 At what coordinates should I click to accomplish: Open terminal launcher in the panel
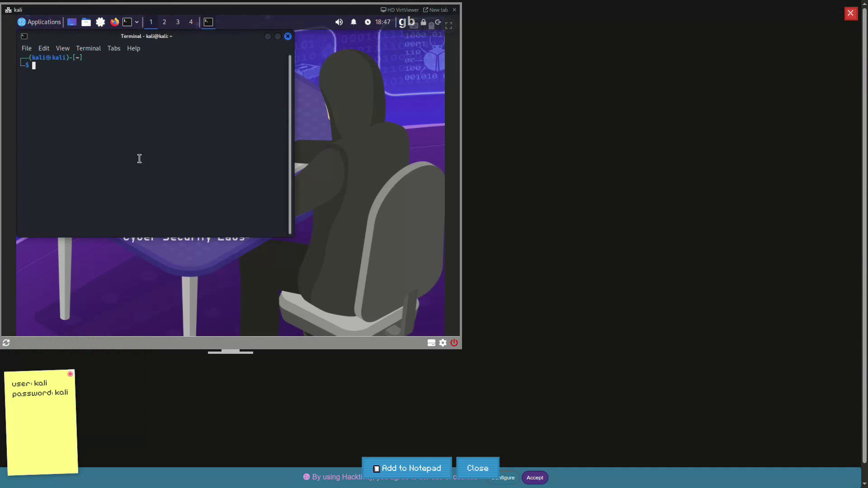[x=127, y=22]
